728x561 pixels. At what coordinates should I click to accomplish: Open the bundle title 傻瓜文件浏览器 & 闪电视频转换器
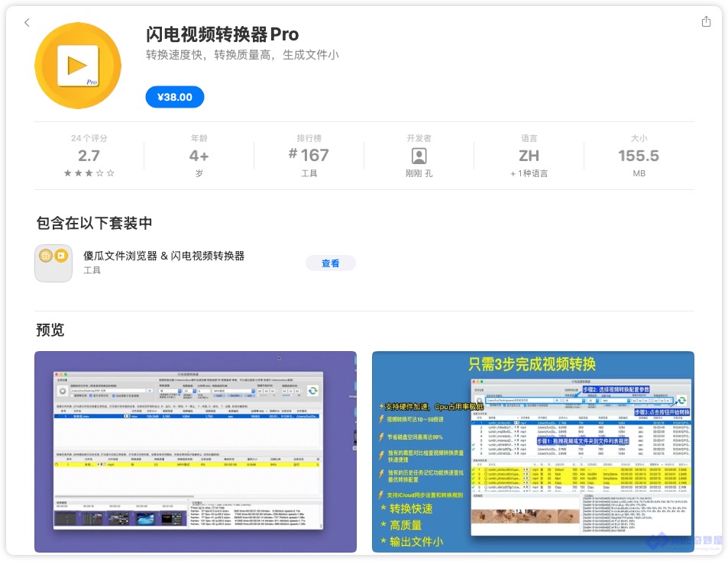click(164, 256)
